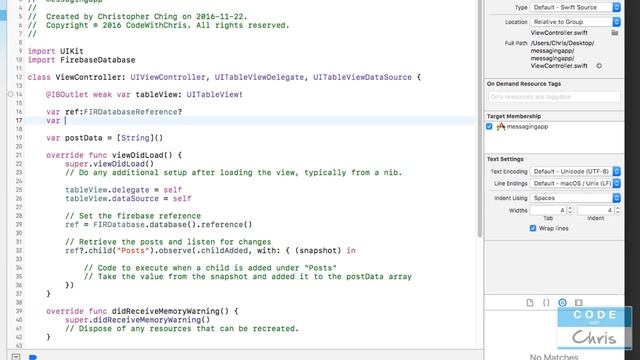Open the Type dropdown showing Default - Swift Source
The image size is (640, 360).
[575, 7]
